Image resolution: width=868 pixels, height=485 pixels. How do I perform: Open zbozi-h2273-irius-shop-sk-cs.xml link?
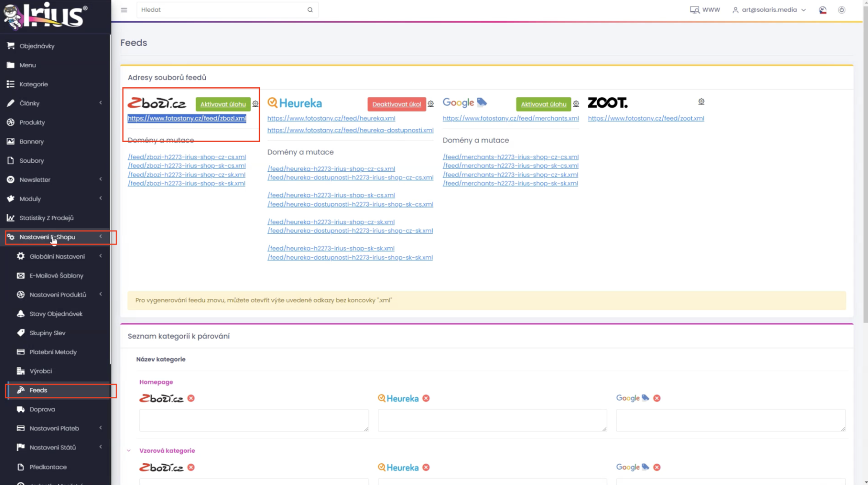click(x=187, y=166)
